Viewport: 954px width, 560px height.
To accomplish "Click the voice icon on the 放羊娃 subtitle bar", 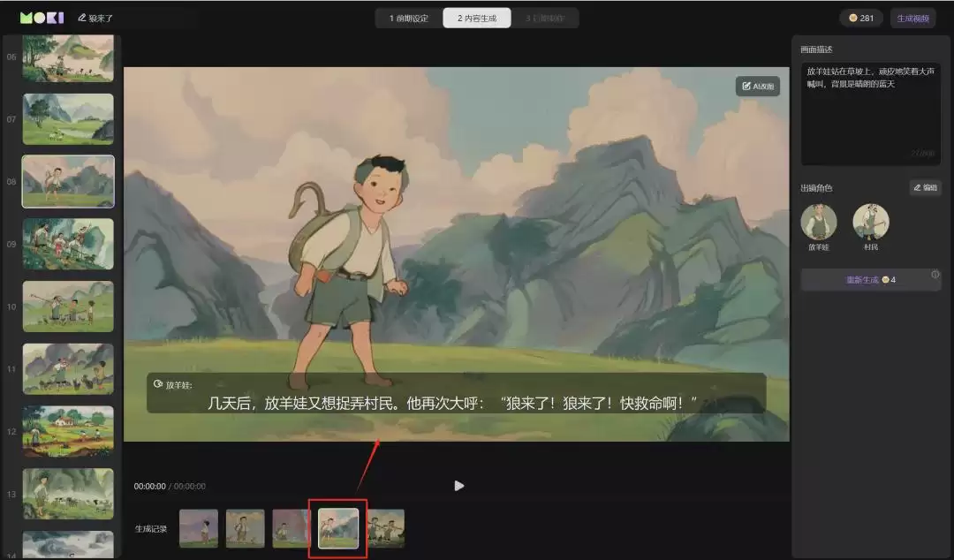I will 158,383.
